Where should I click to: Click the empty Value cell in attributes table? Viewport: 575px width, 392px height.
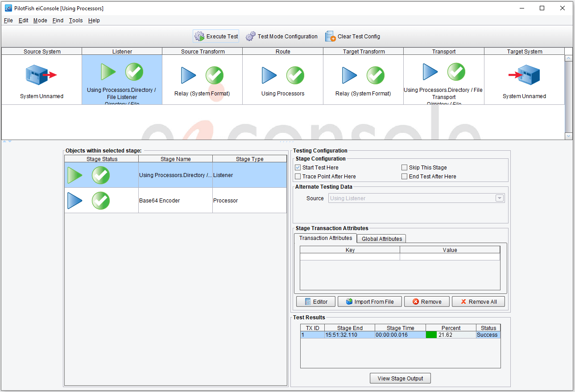click(x=450, y=257)
